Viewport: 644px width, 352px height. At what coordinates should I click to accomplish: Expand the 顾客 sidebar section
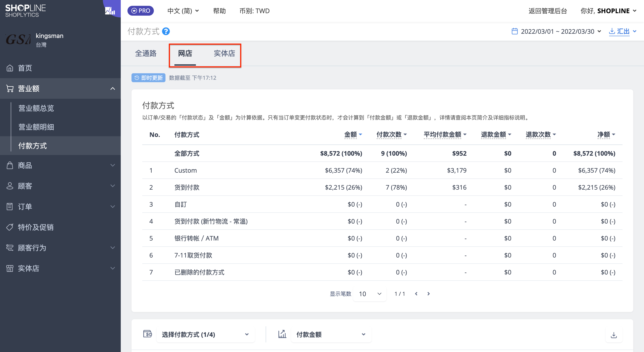pyautogui.click(x=60, y=186)
